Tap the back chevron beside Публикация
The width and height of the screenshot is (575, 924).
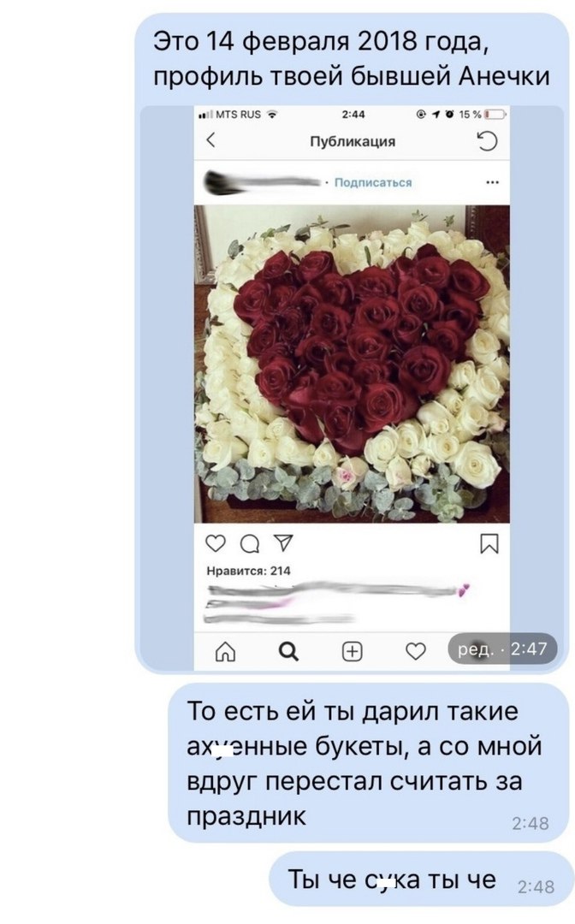210,140
